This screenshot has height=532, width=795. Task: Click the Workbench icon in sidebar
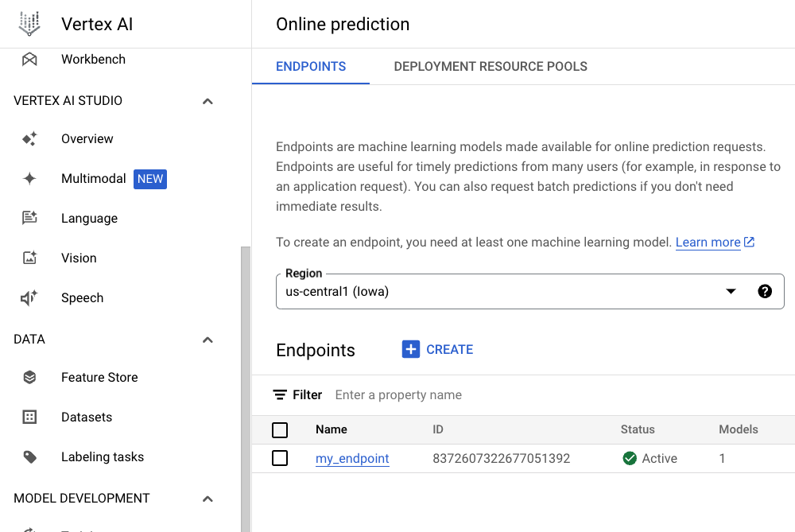pyautogui.click(x=29, y=60)
